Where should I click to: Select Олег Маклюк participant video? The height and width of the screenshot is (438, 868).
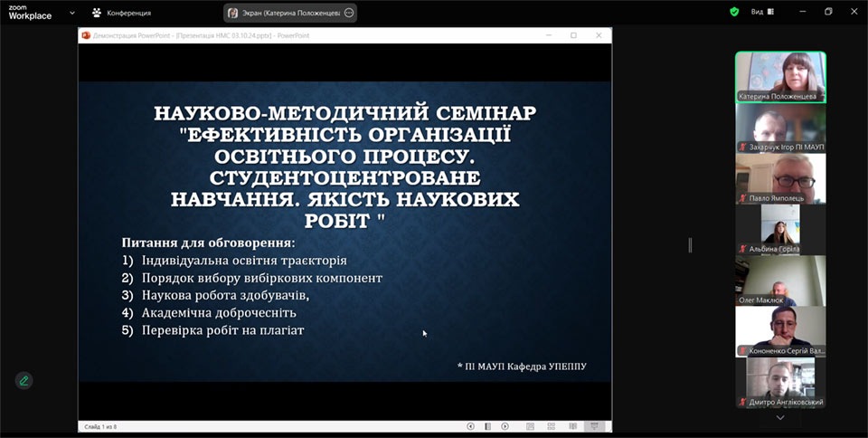pos(779,281)
